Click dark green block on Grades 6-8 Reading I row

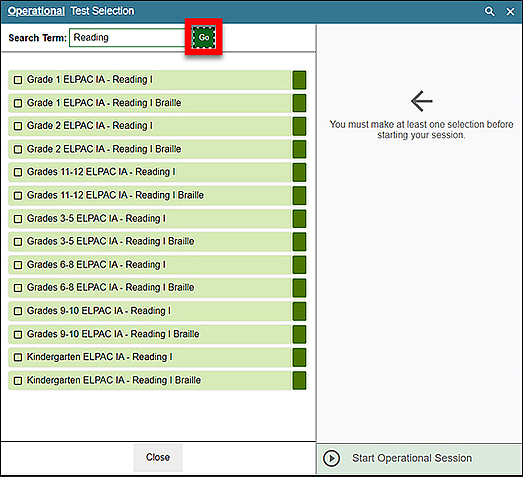tap(299, 265)
